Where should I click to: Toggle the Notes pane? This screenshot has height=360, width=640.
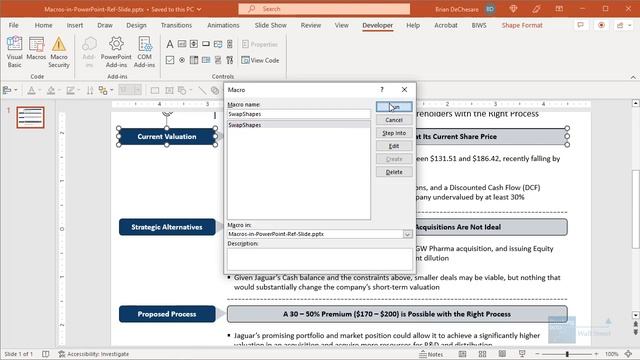click(431, 354)
